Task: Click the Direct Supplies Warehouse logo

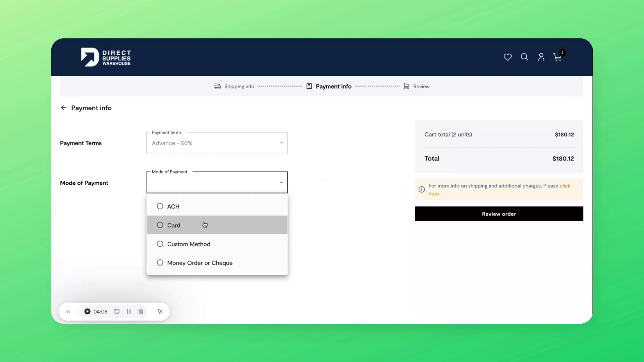Action: [106, 57]
